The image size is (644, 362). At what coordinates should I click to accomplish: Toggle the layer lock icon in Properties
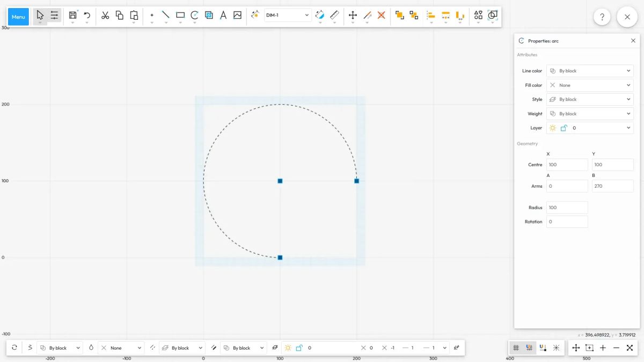point(563,128)
